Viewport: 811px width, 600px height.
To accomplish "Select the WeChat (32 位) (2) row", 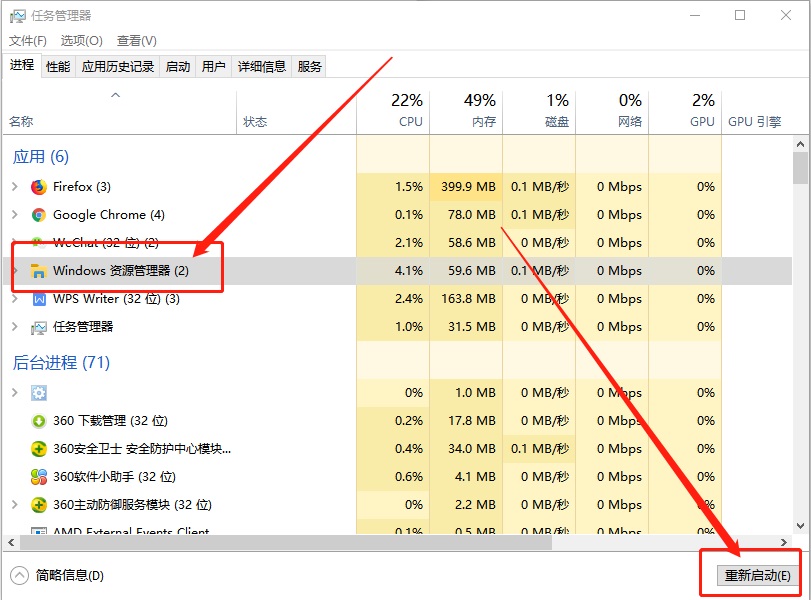I will (397, 243).
